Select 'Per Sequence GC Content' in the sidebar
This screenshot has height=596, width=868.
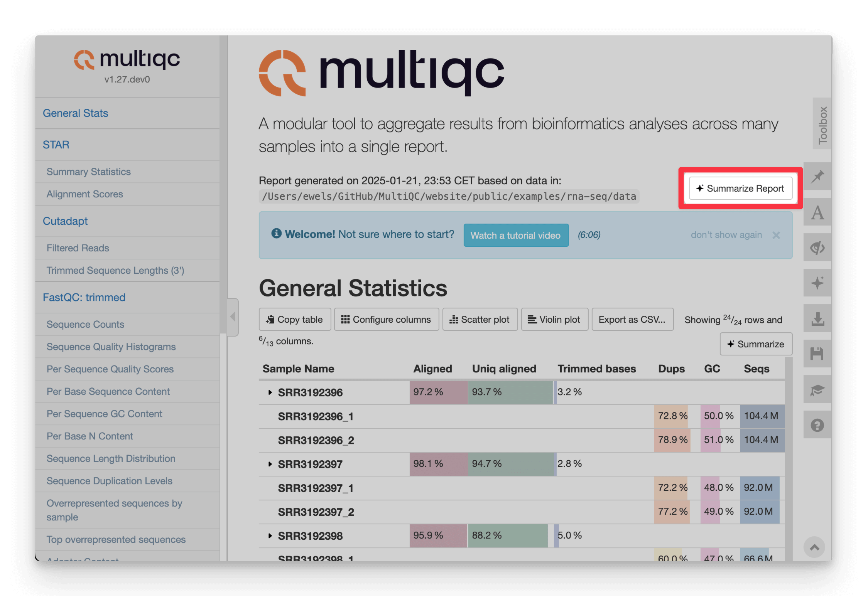point(104,414)
